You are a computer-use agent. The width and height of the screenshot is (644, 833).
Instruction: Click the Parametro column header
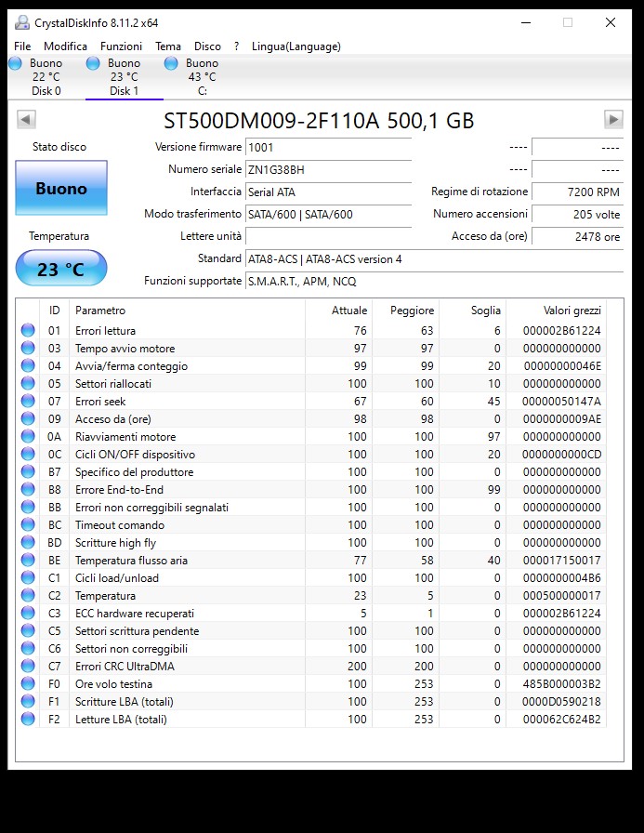click(187, 311)
